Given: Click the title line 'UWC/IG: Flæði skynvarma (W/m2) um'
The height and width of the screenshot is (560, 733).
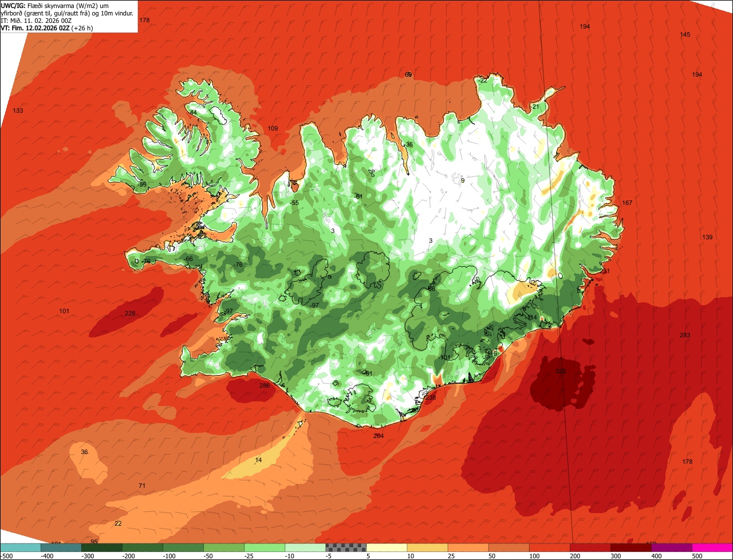Looking at the screenshot, I should (55, 5).
